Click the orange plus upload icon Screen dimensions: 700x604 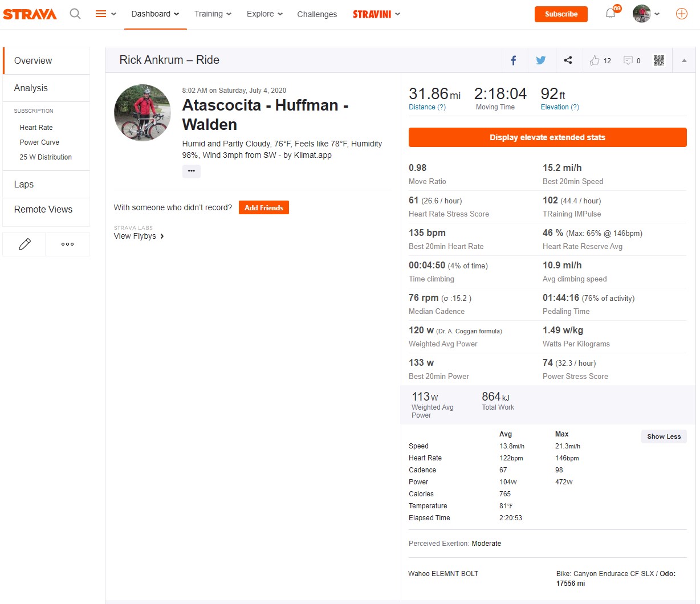click(x=682, y=14)
